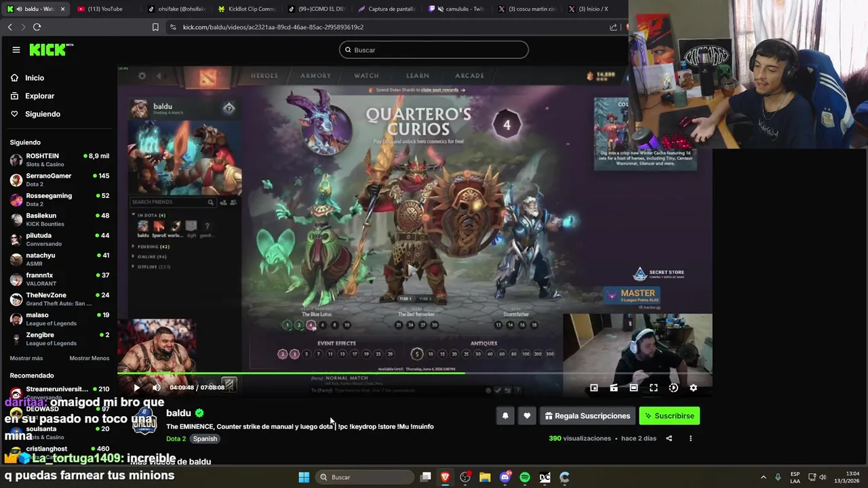Click the Buscar search field on Kick
This screenshot has height=488, width=868.
434,50
